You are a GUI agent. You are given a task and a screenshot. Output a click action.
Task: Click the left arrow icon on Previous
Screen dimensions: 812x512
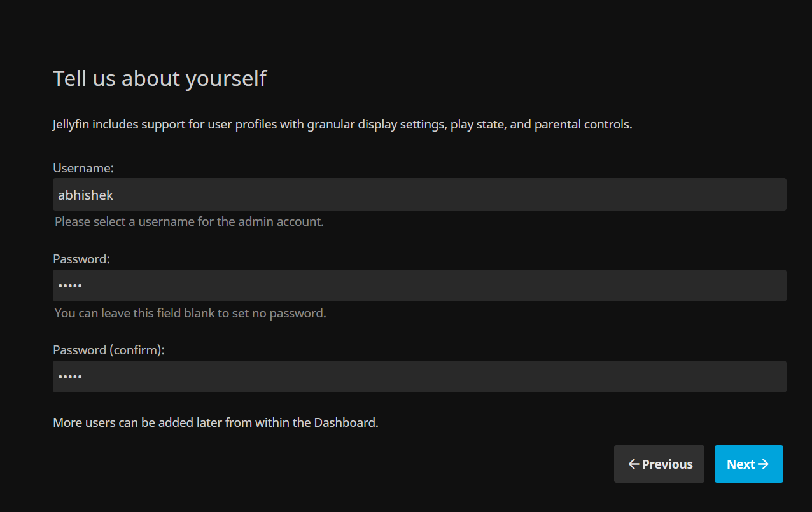633,464
